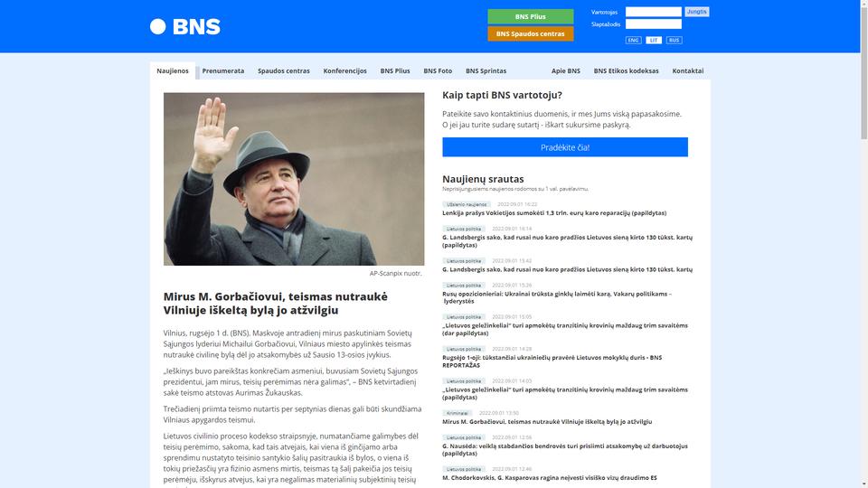
Task: Click the BNS logo in header
Action: [x=184, y=26]
